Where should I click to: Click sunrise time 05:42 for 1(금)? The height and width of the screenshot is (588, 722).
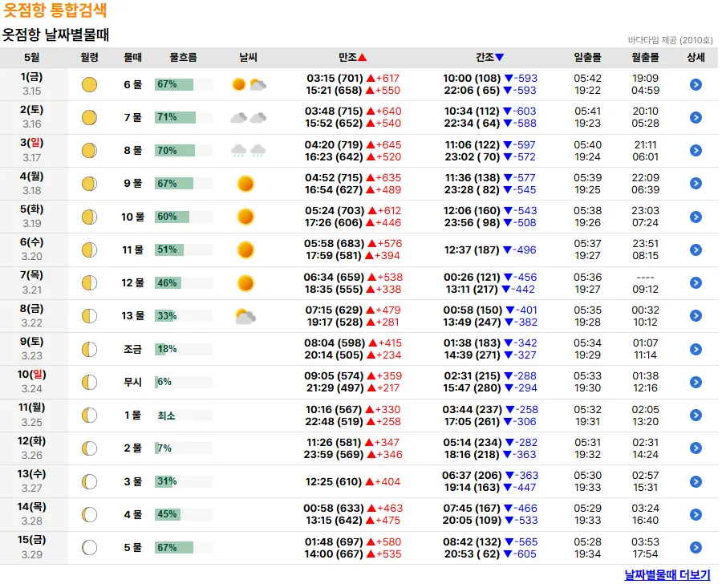[x=587, y=79]
